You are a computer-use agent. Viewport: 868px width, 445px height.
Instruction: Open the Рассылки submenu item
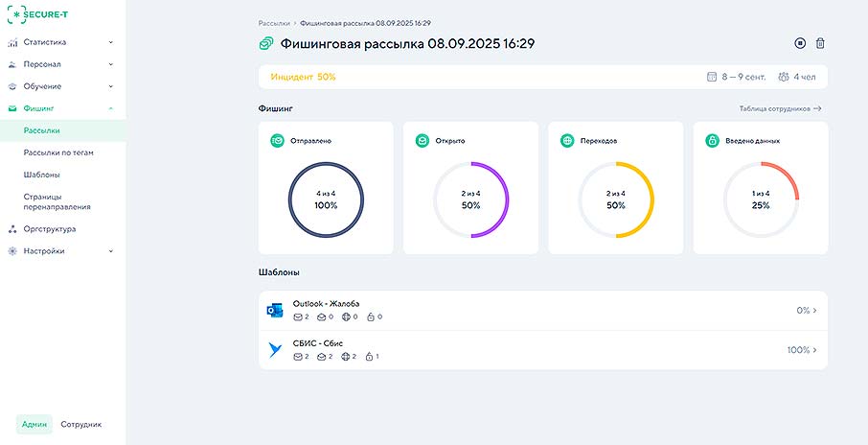click(x=63, y=130)
